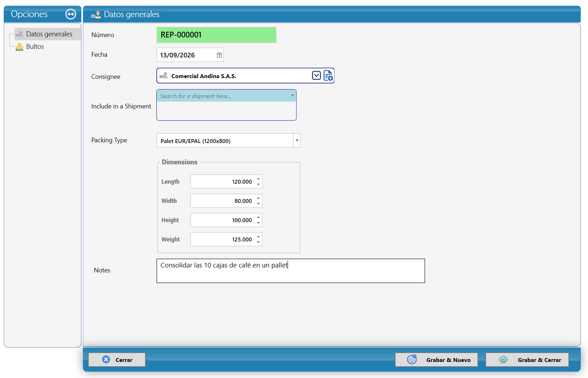Image resolution: width=588 pixels, height=378 pixels.
Task: Open the Packing Type dropdown arrow
Action: pyautogui.click(x=297, y=141)
